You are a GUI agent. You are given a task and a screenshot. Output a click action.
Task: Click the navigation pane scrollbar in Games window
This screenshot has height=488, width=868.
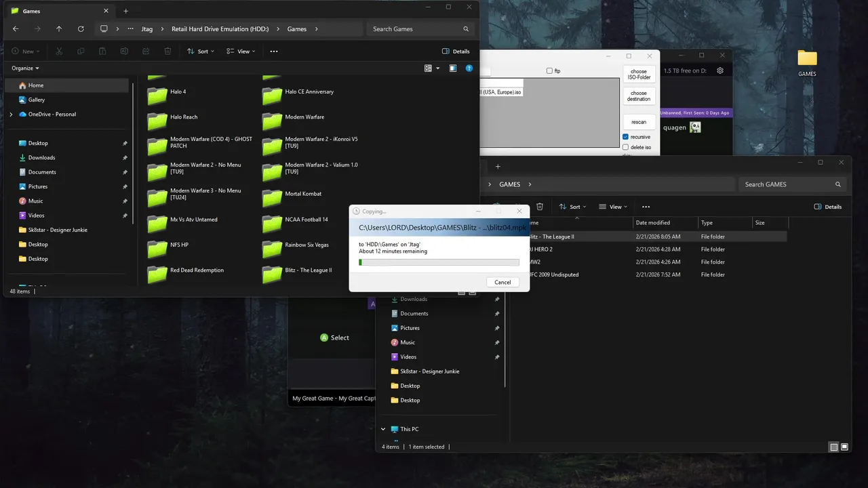tap(133, 152)
